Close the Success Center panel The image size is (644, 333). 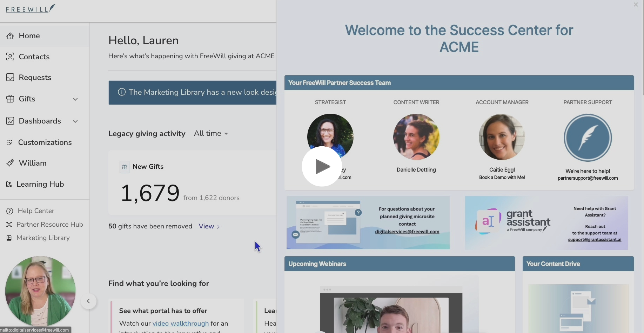[x=636, y=5]
